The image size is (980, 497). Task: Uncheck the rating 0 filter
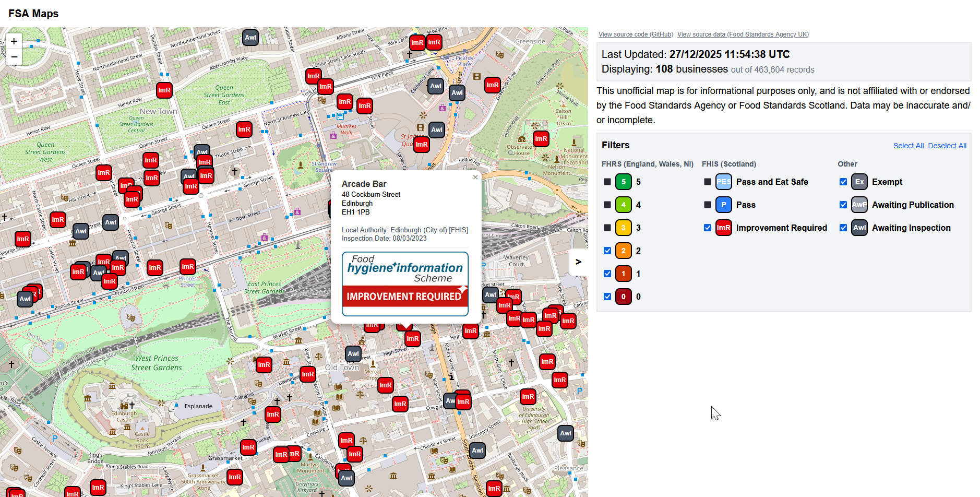point(607,297)
